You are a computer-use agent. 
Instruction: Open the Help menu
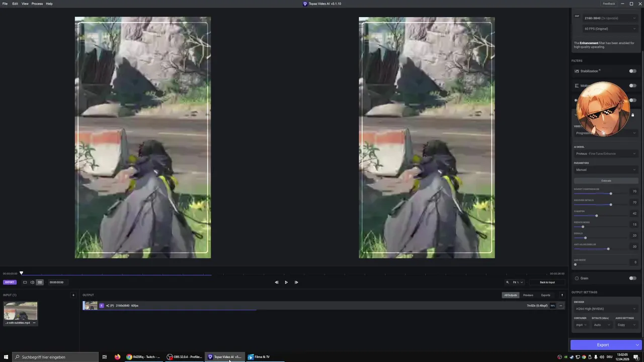tap(49, 4)
